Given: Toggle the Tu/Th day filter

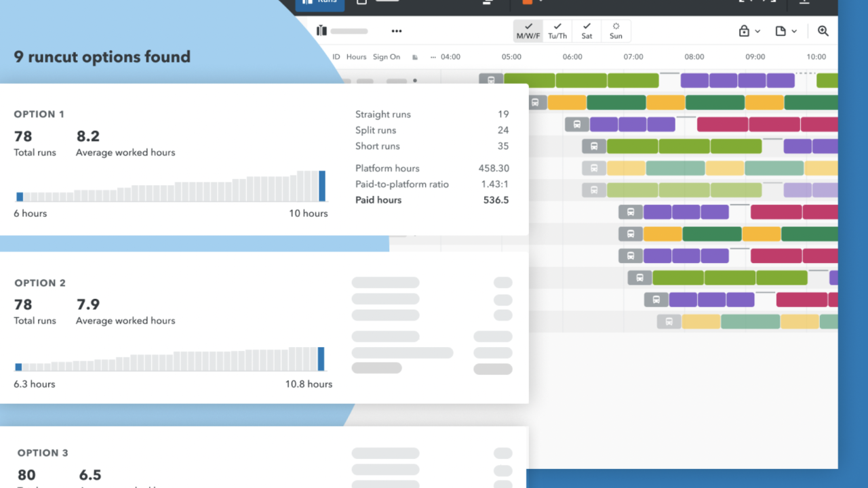Looking at the screenshot, I should point(557,30).
